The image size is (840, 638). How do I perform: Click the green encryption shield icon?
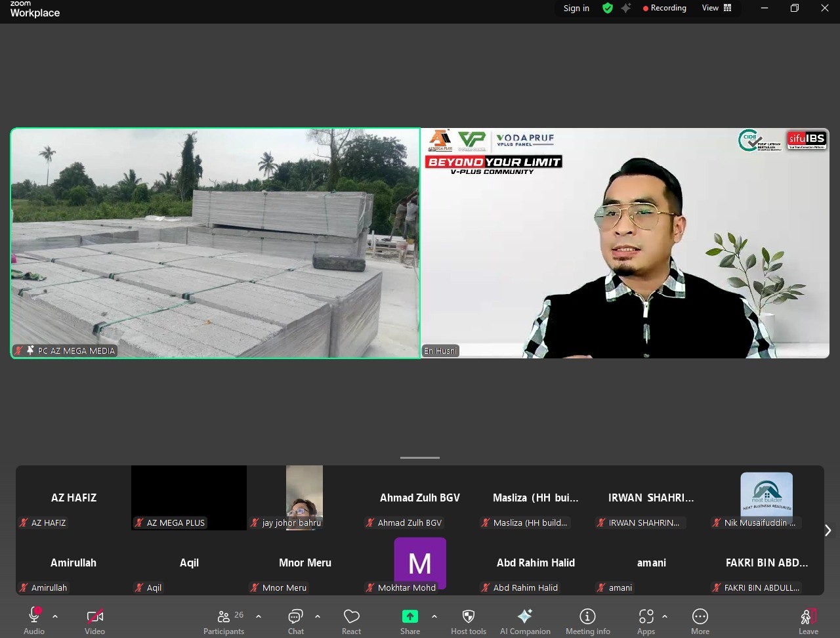tap(608, 8)
